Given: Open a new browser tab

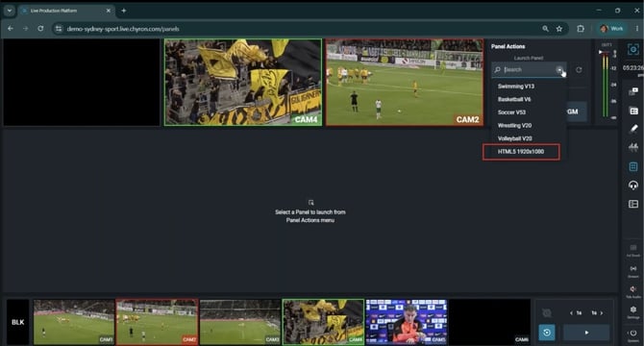Looking at the screenshot, I should [124, 11].
